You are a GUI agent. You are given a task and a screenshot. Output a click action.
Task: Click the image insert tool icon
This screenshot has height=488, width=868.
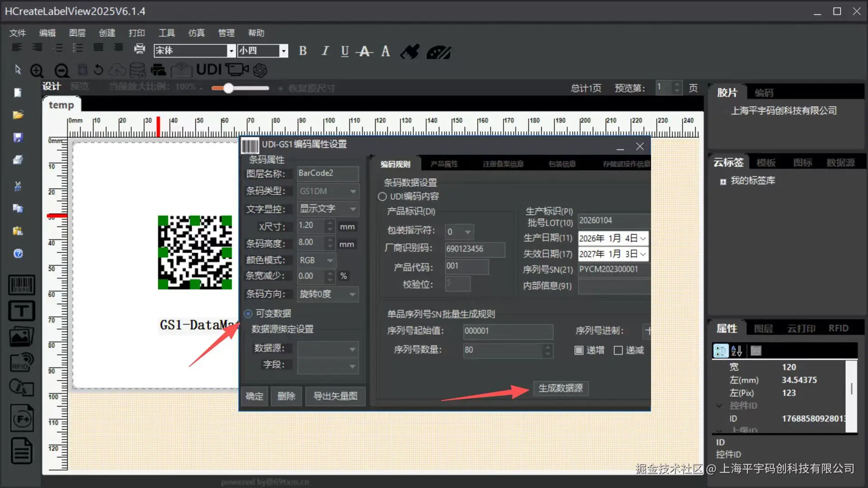[x=21, y=337]
